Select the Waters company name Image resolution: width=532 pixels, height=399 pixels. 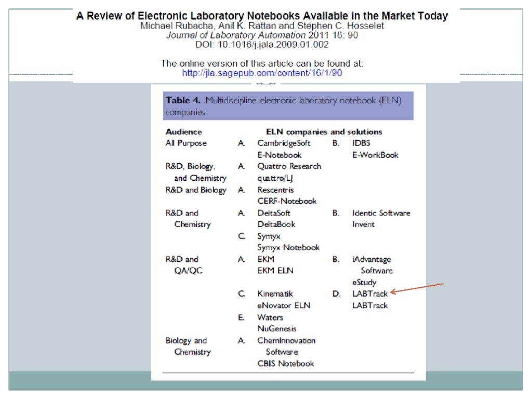(270, 317)
